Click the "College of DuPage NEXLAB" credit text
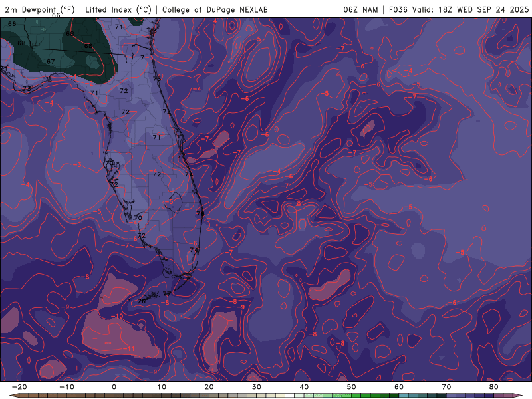Viewport: 532px width, 399px height. [215, 9]
